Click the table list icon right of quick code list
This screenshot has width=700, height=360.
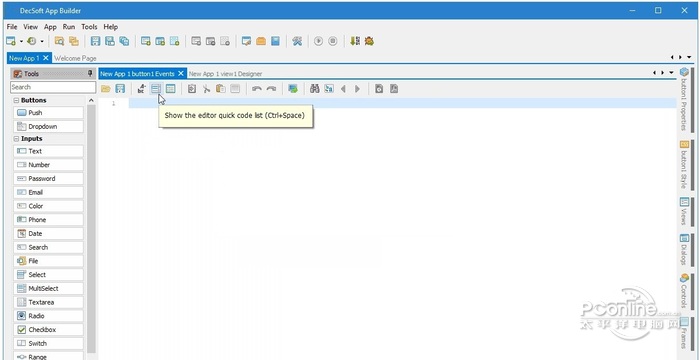171,89
